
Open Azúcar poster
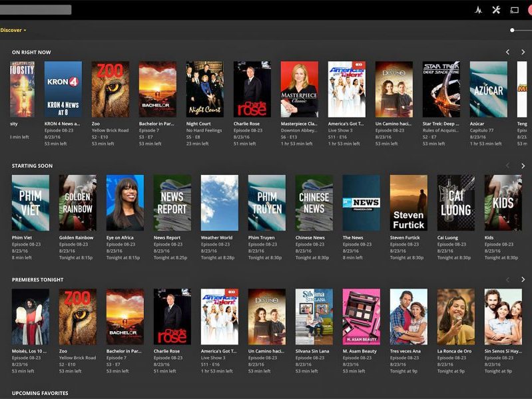tap(489, 89)
